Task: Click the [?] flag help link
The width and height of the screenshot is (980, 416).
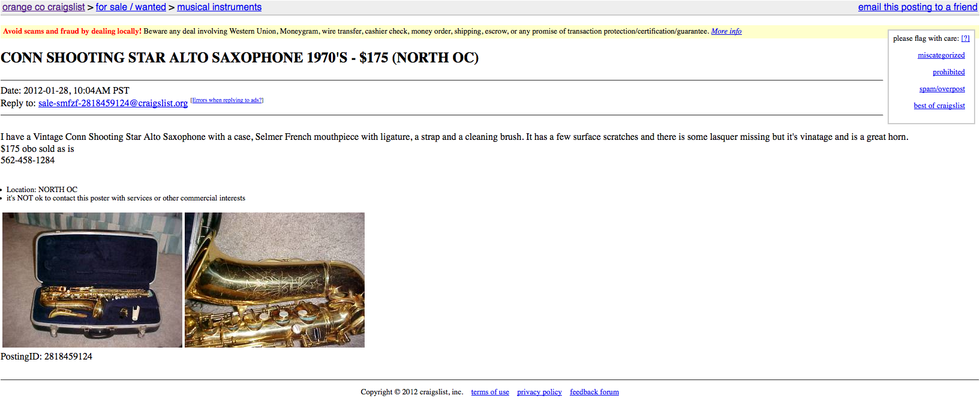Action: tap(965, 38)
